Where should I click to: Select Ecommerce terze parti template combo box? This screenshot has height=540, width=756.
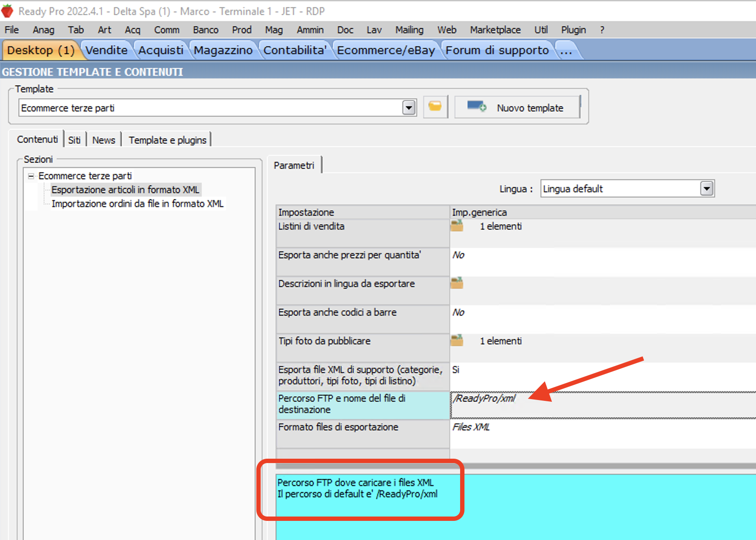pos(217,107)
